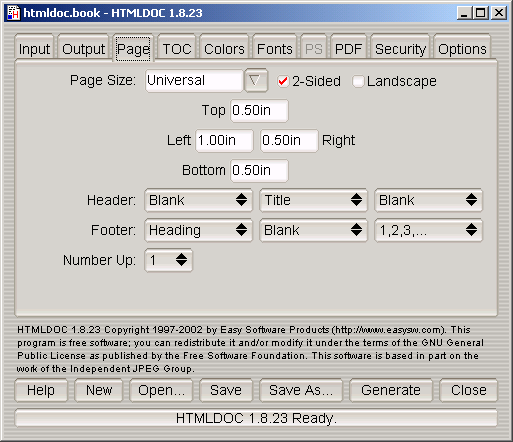
Task: Click the Top margin input field
Action: pos(259,110)
